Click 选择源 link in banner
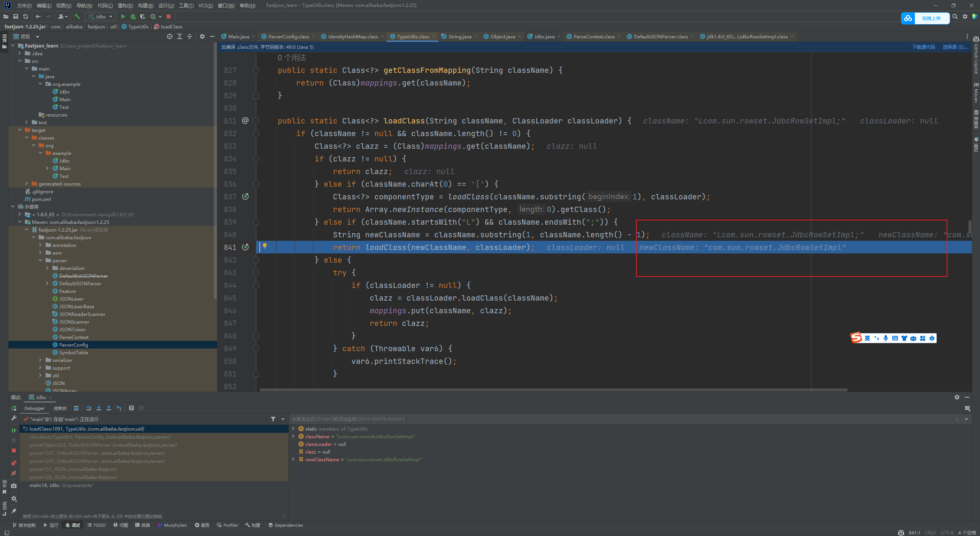 954,47
